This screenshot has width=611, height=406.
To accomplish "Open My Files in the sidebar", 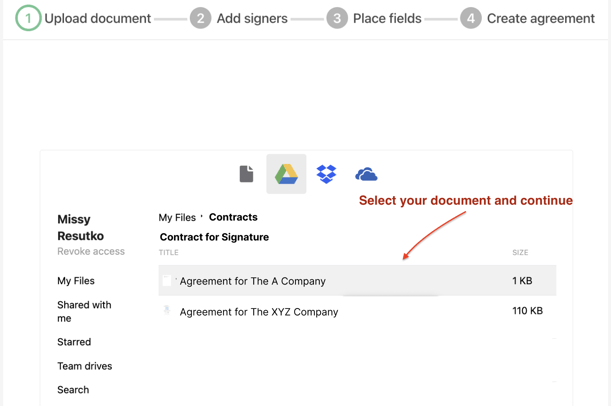I will [x=76, y=281].
